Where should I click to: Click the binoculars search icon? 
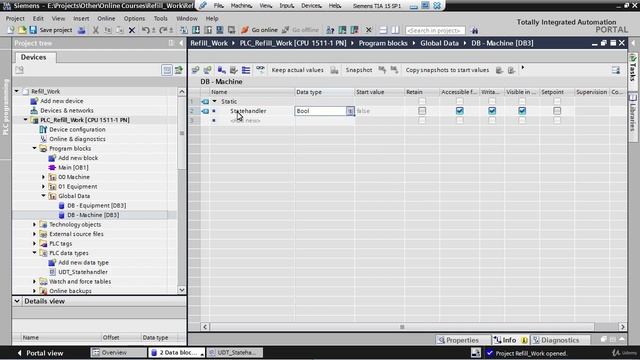[474, 30]
